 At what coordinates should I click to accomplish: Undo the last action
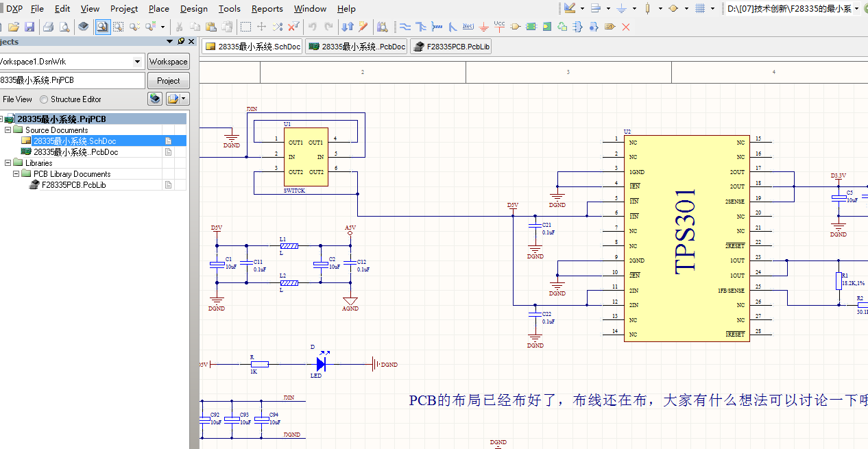point(312,27)
